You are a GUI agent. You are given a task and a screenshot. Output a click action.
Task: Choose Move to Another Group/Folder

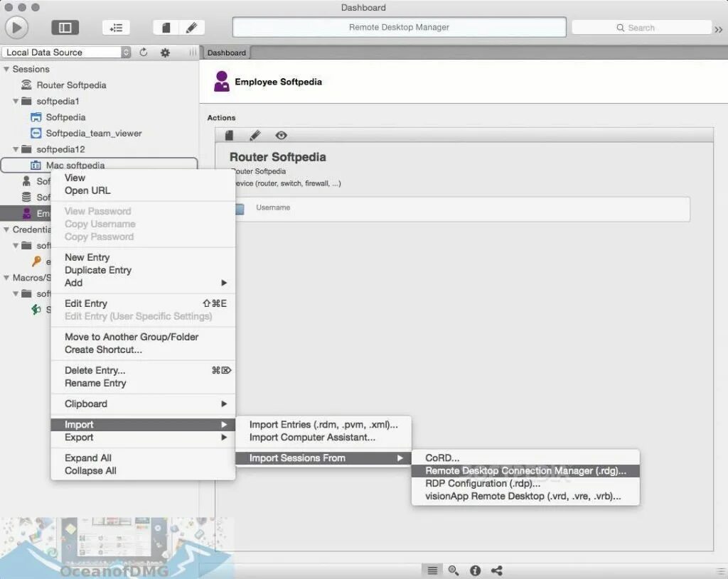pos(143,336)
